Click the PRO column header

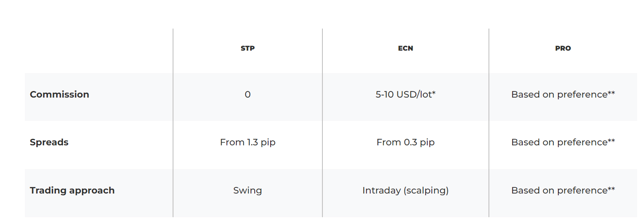click(563, 48)
